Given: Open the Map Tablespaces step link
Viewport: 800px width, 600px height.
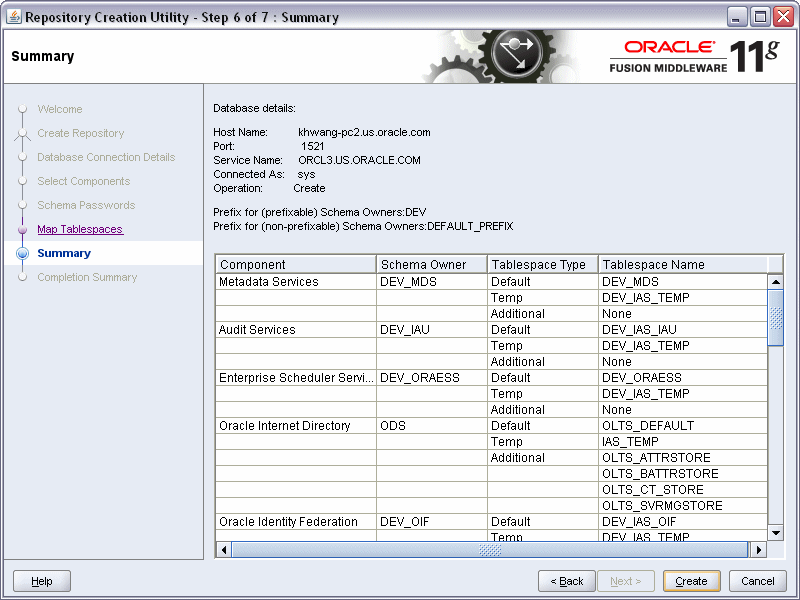Looking at the screenshot, I should [x=80, y=229].
